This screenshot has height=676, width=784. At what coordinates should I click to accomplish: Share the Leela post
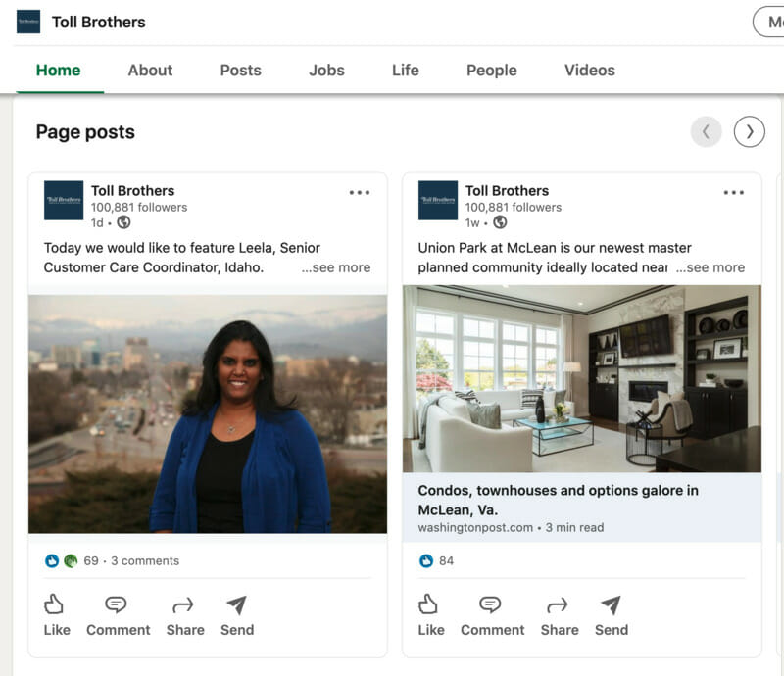pyautogui.click(x=185, y=615)
